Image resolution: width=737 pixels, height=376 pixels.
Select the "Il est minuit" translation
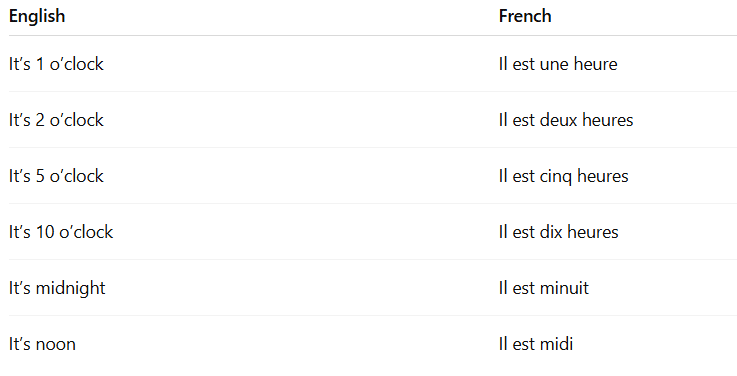click(x=544, y=288)
